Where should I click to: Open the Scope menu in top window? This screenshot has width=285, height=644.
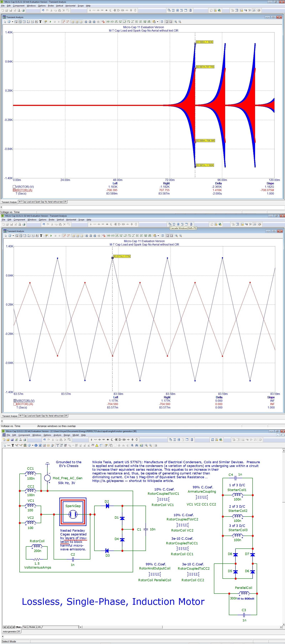click(81, 6)
